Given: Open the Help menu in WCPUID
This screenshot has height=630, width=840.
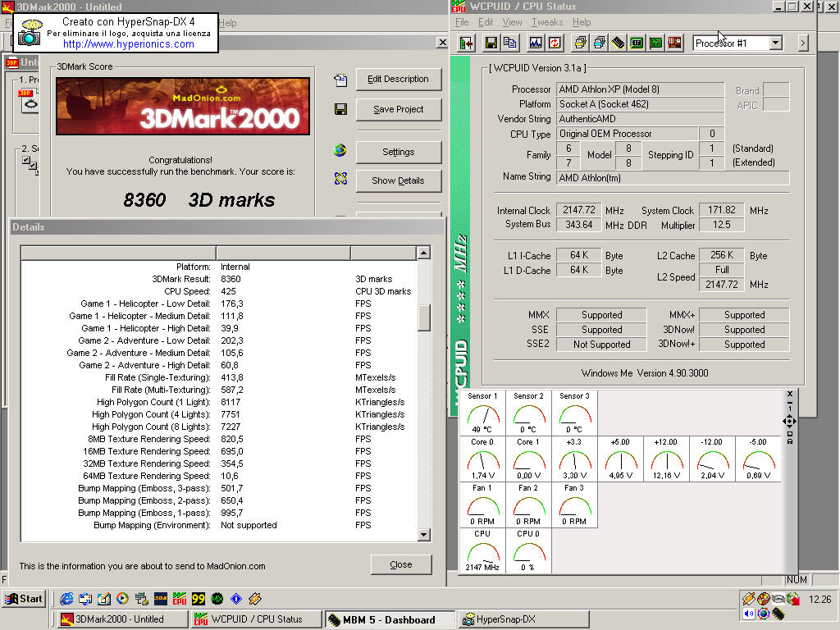Looking at the screenshot, I should (582, 22).
